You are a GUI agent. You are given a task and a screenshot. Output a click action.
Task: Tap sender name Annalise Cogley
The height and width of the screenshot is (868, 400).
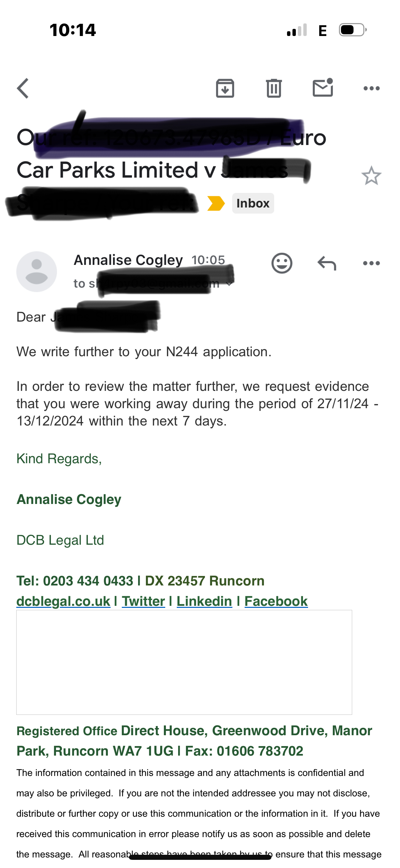pyautogui.click(x=128, y=260)
